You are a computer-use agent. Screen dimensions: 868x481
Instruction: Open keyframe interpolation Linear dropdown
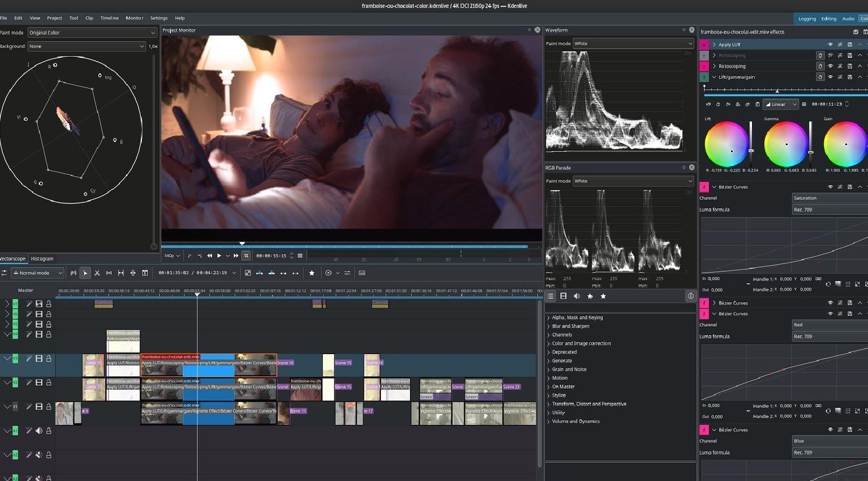(x=781, y=104)
